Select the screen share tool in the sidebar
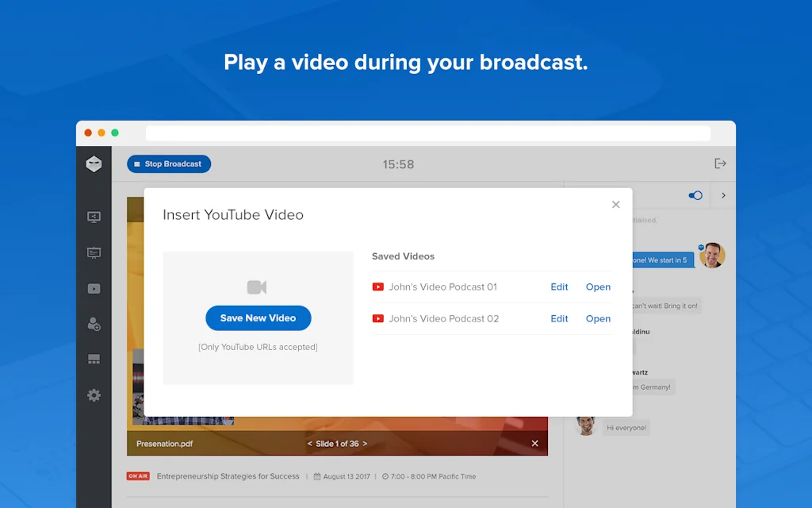812x508 pixels. 94,216
